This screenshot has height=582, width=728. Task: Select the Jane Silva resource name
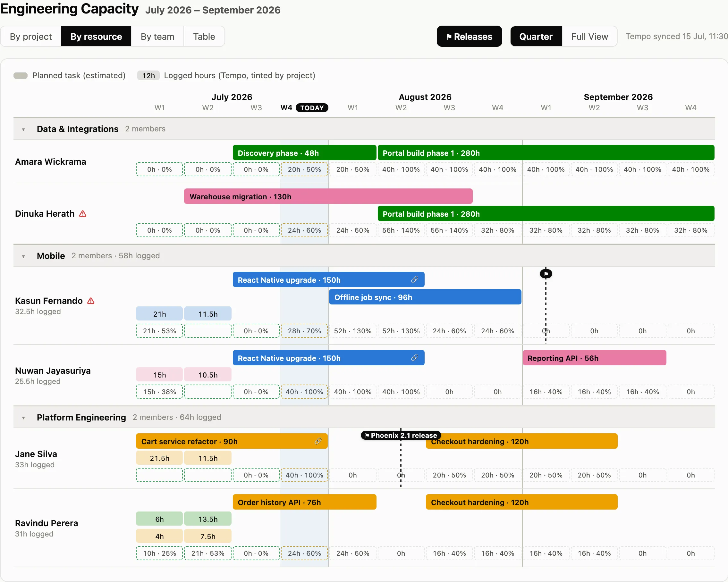(36, 454)
